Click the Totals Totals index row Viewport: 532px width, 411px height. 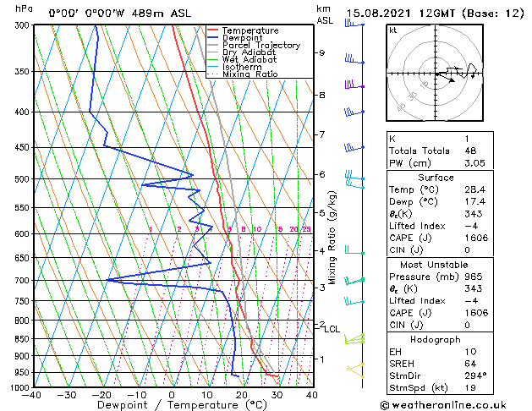click(440, 151)
